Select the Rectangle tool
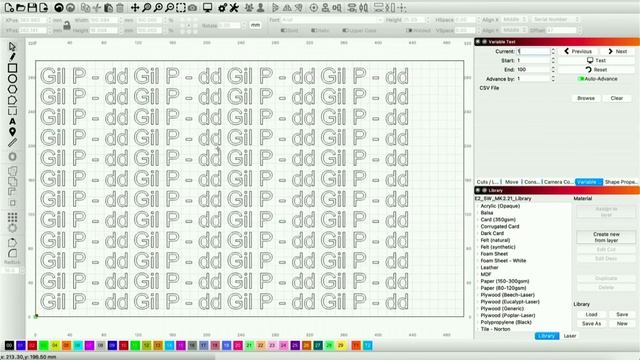The image size is (640, 360). (x=12, y=68)
